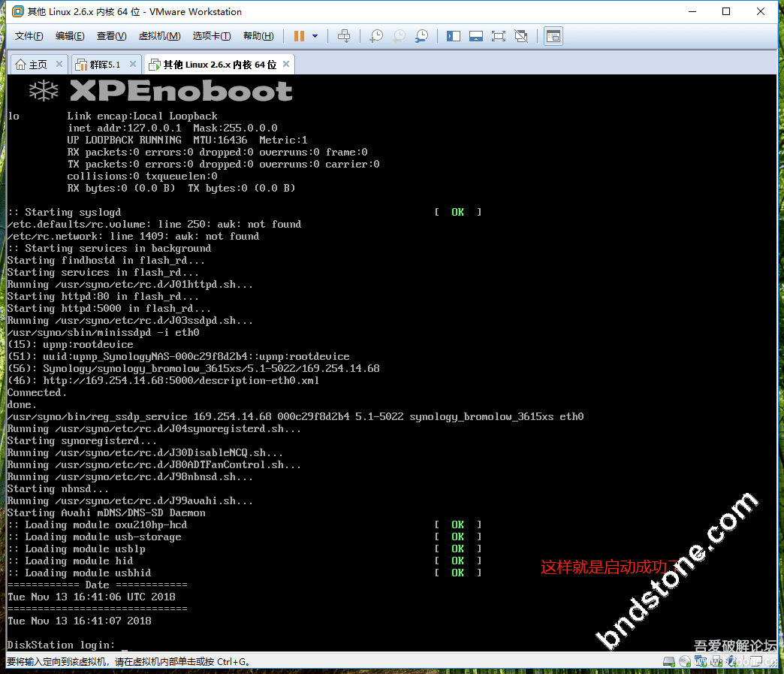Open the 查看(V) menu

[111, 36]
